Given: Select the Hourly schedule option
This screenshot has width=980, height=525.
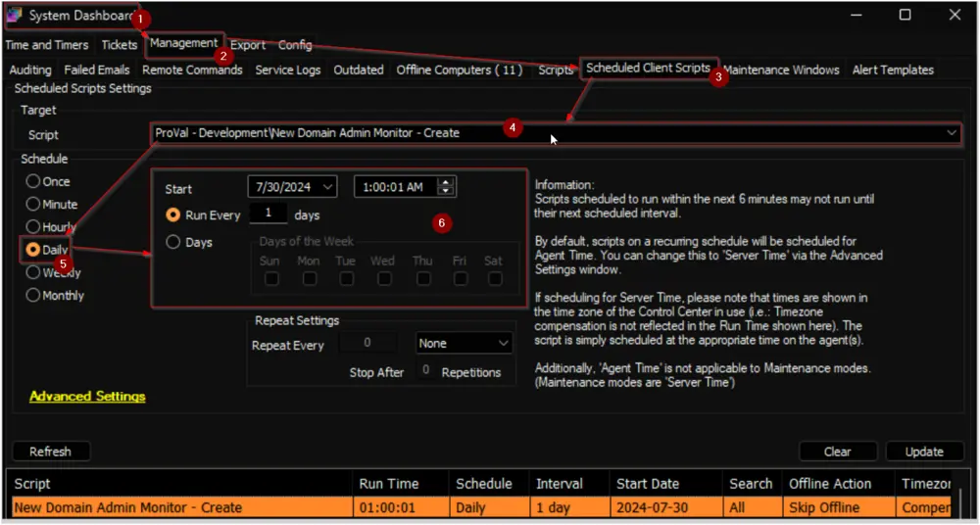Looking at the screenshot, I should [51, 227].
